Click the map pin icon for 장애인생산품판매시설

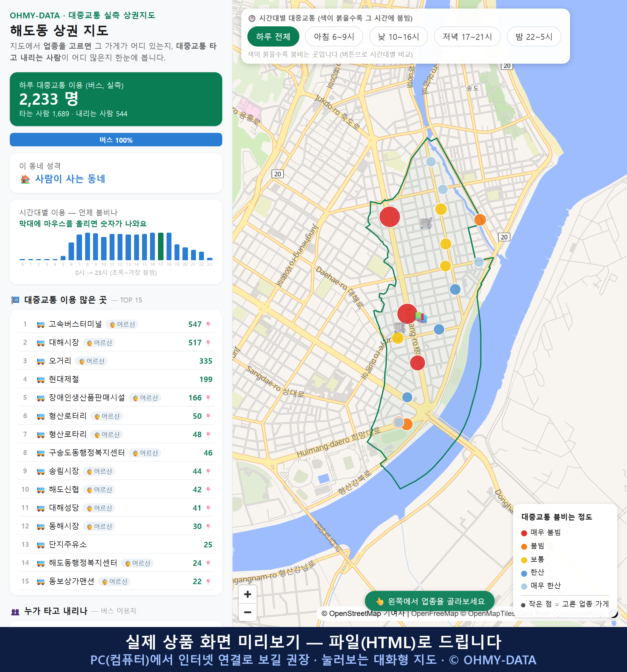(x=208, y=398)
